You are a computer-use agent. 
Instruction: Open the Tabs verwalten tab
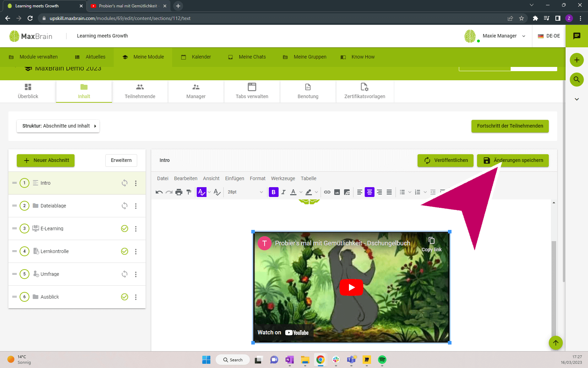pos(252,91)
